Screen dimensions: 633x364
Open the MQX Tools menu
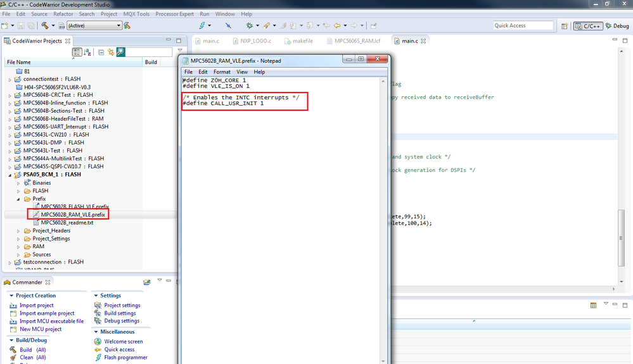pos(136,14)
